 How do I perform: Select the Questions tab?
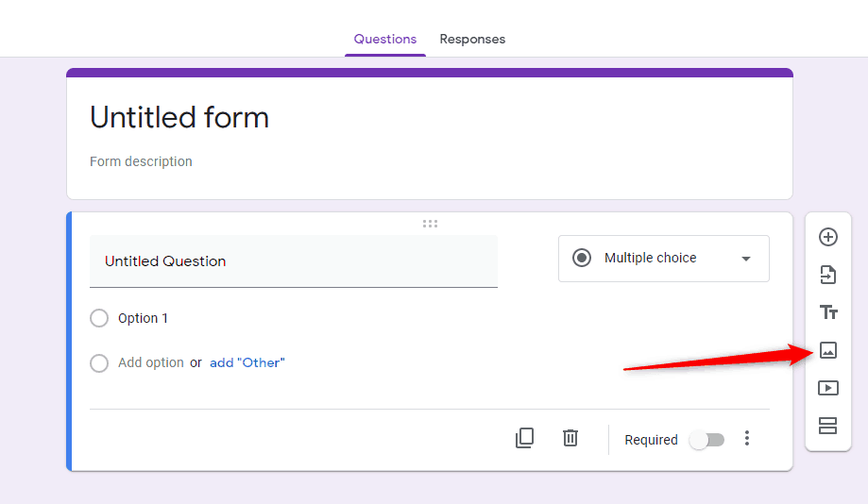[385, 40]
